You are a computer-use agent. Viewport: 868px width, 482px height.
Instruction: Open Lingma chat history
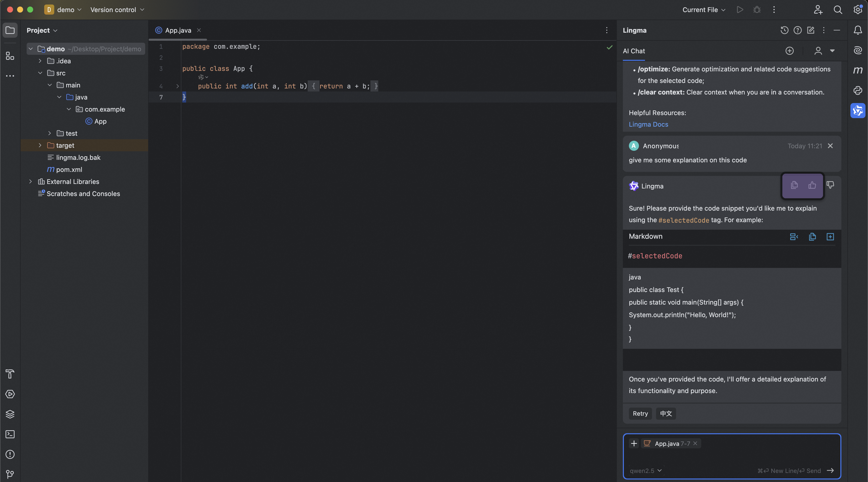[x=784, y=30]
